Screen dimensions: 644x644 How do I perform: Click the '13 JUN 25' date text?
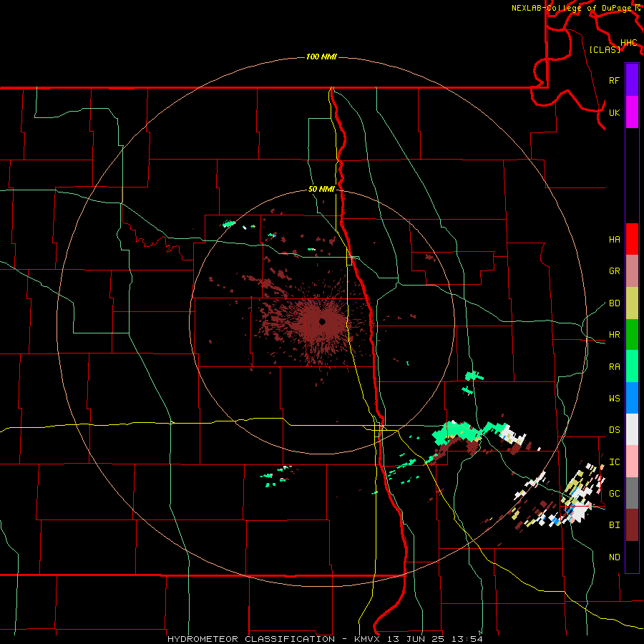pyautogui.click(x=415, y=639)
